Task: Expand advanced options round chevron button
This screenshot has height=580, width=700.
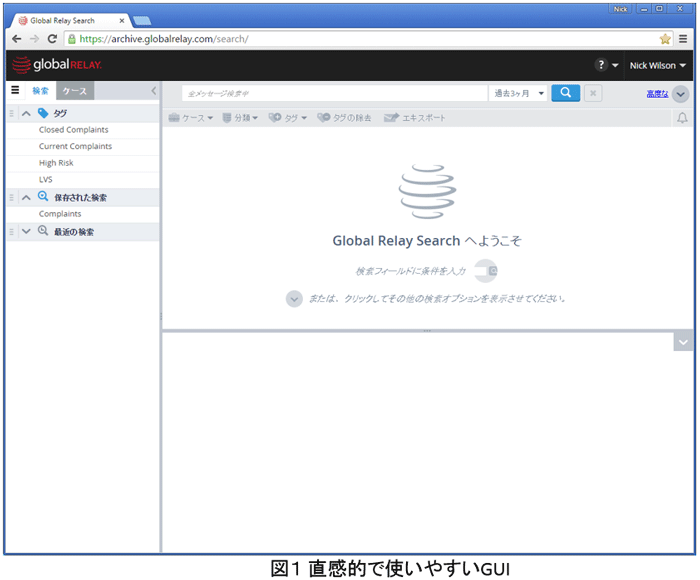Action: pyautogui.click(x=681, y=94)
